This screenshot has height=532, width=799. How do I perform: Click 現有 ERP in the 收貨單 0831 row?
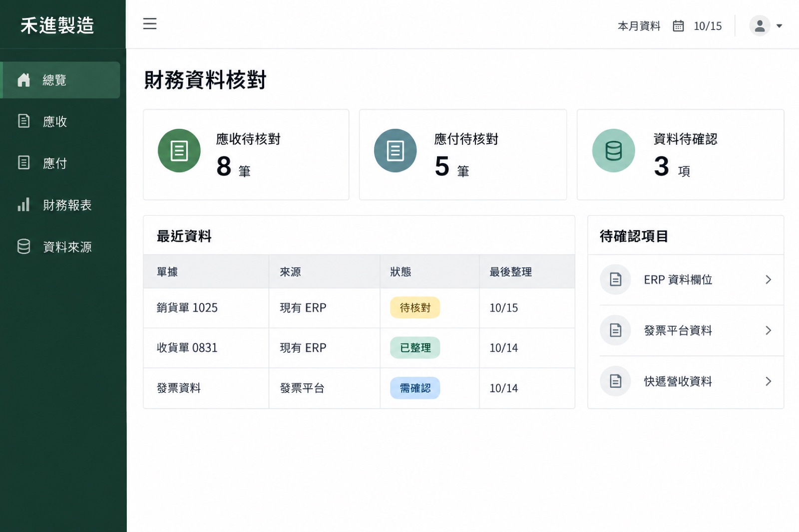click(303, 348)
